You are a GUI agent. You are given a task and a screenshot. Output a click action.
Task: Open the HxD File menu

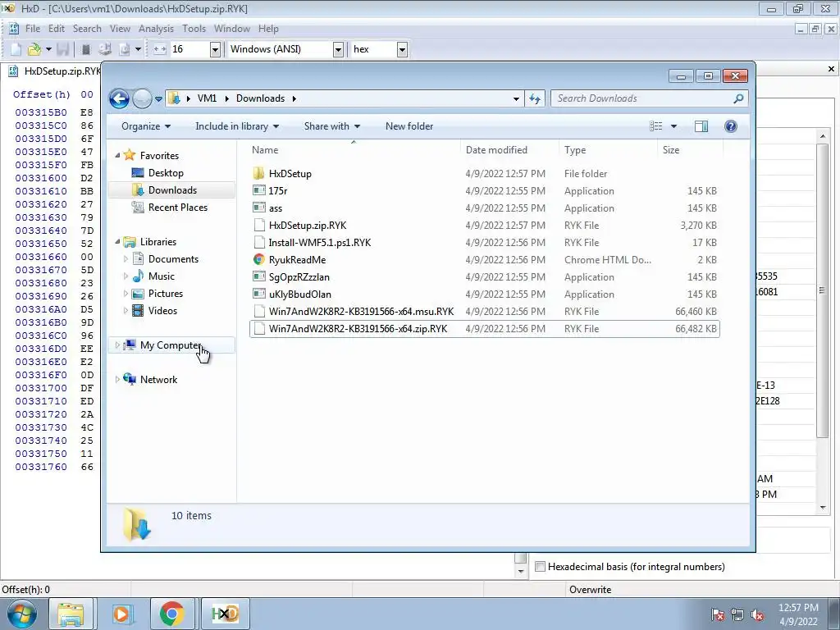coord(32,29)
